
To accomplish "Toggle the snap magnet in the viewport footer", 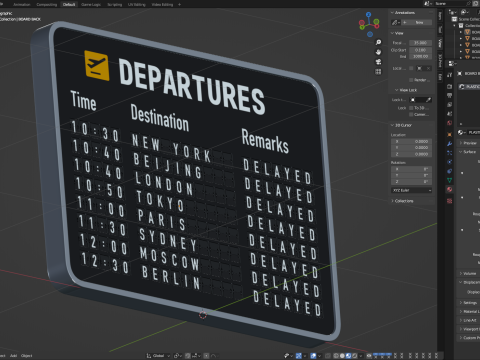I will click(x=188, y=356).
